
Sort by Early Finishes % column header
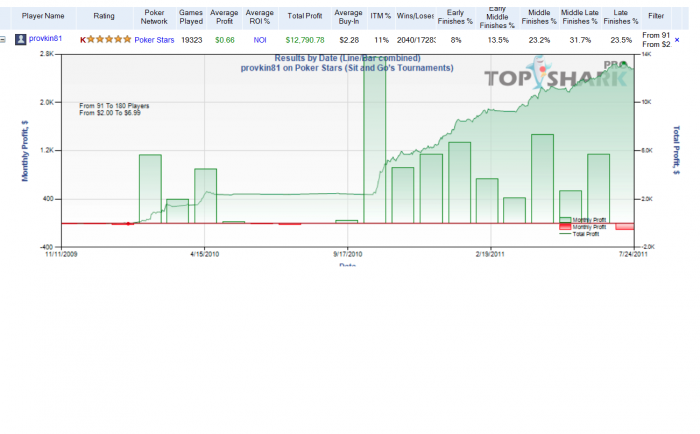(x=455, y=17)
